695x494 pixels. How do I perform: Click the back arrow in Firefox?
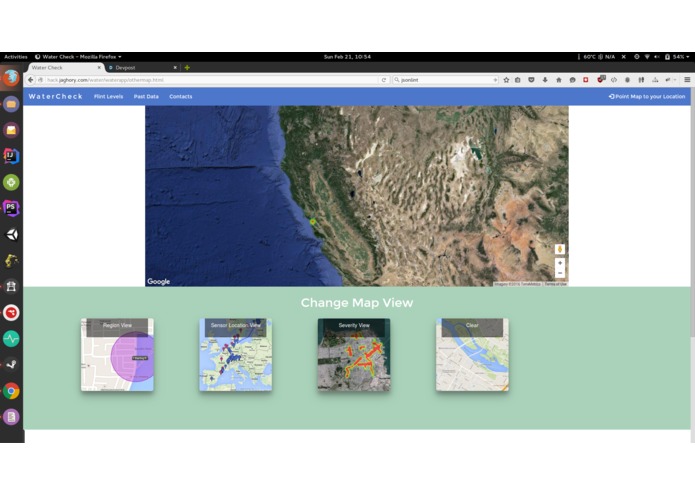coord(30,80)
